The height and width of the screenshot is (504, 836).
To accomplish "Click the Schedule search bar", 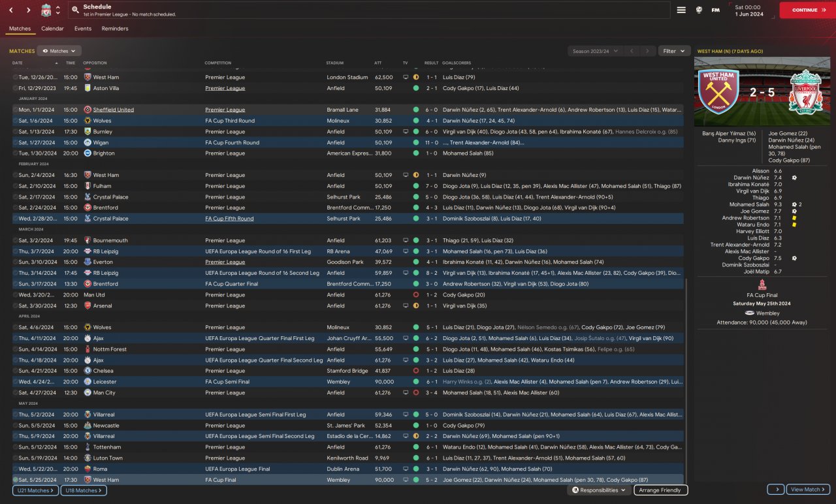I will coord(369,10).
